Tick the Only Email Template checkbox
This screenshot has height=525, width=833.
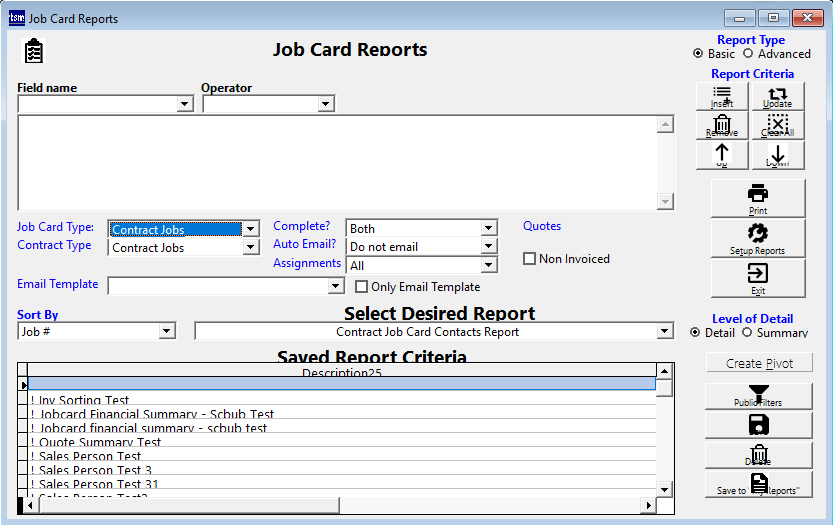362,287
